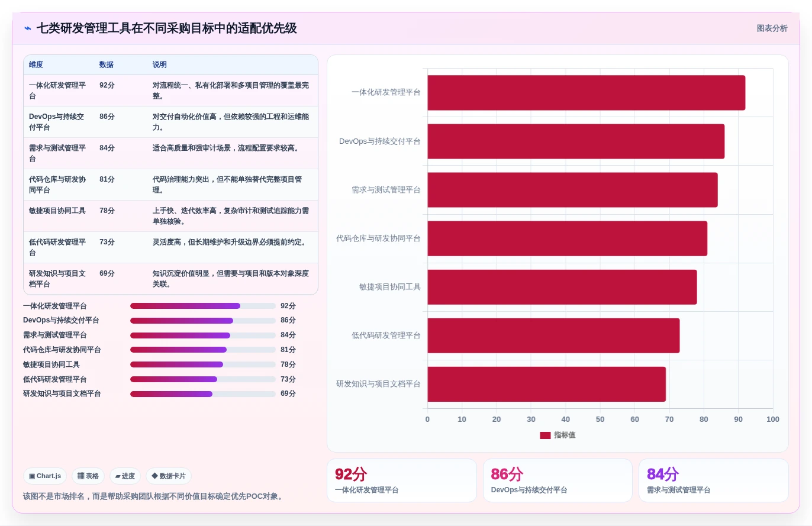
Task: Click the 81分 value next to progress bar
Action: tap(288, 350)
